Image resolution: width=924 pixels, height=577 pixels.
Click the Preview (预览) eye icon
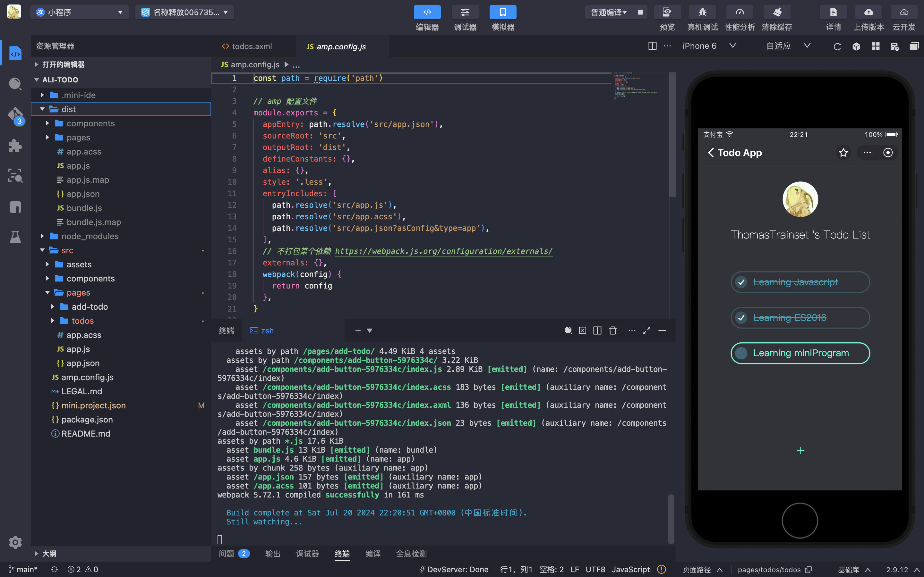pos(667,12)
